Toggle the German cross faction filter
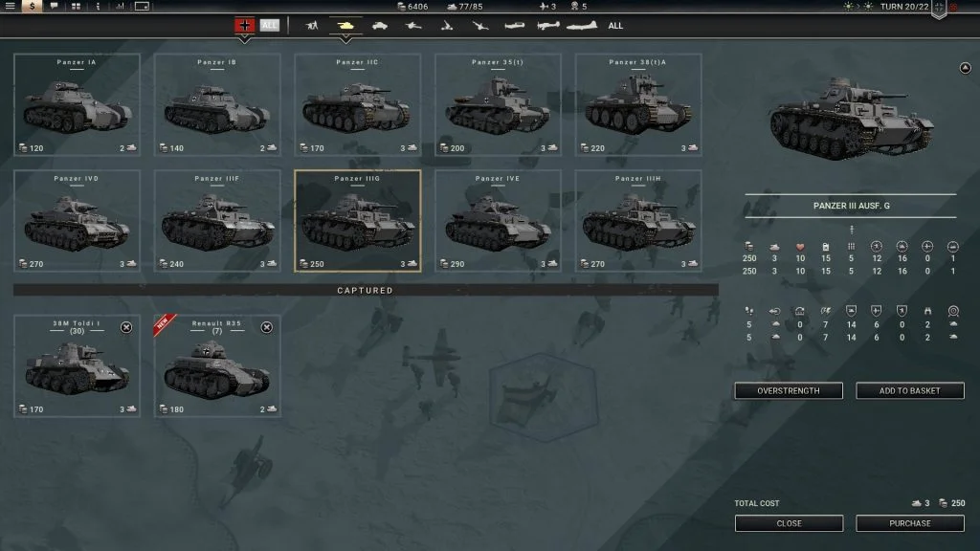This screenshot has height=551, width=980. 243,26
